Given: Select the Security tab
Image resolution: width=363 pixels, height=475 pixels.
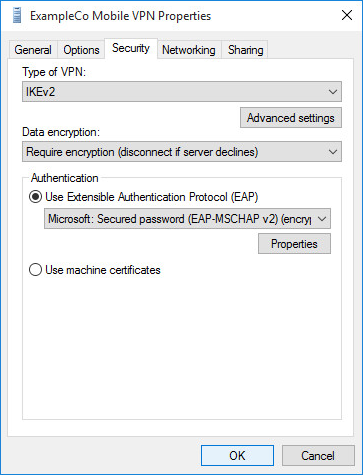Looking at the screenshot, I should (x=131, y=48).
